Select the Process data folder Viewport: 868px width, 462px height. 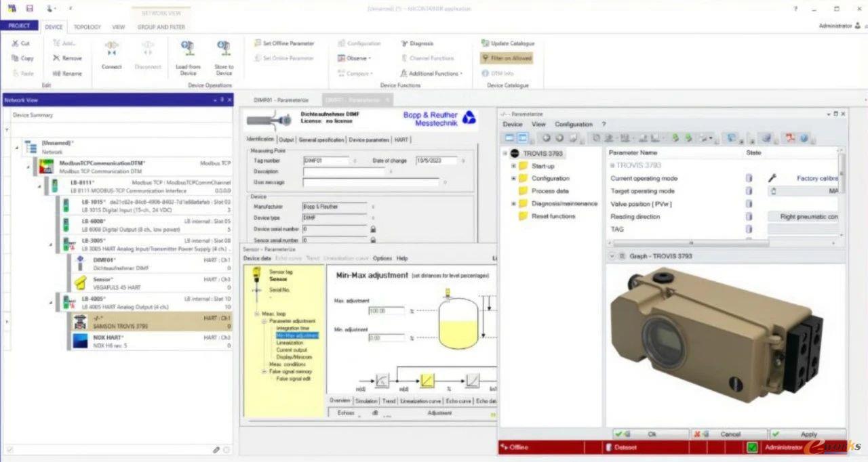(x=543, y=191)
